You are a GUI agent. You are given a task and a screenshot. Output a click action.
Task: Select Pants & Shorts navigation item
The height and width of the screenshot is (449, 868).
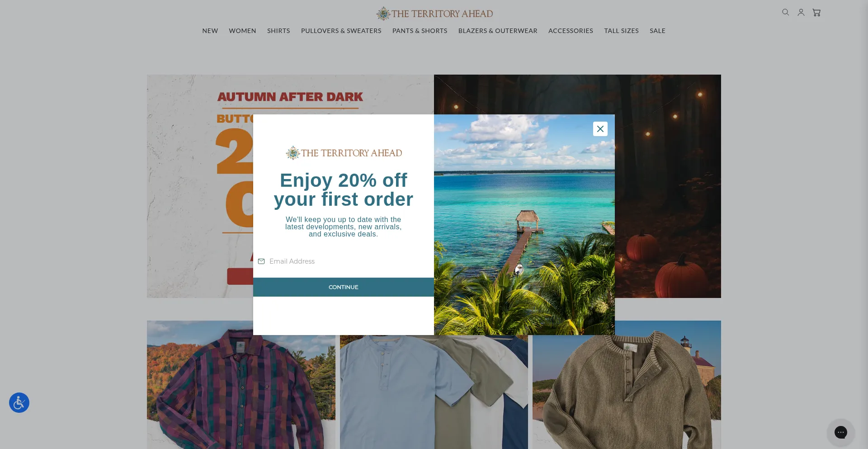[420, 31]
